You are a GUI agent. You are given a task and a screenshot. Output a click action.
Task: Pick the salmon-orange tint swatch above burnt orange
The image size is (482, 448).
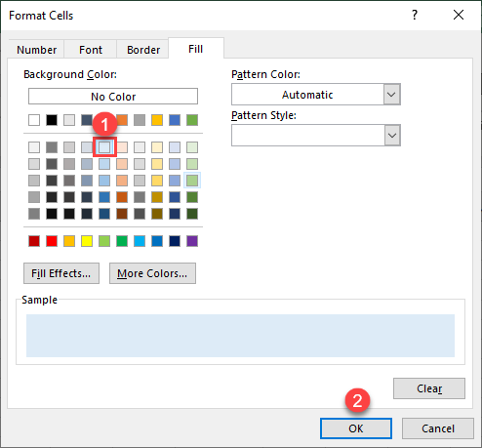[122, 181]
